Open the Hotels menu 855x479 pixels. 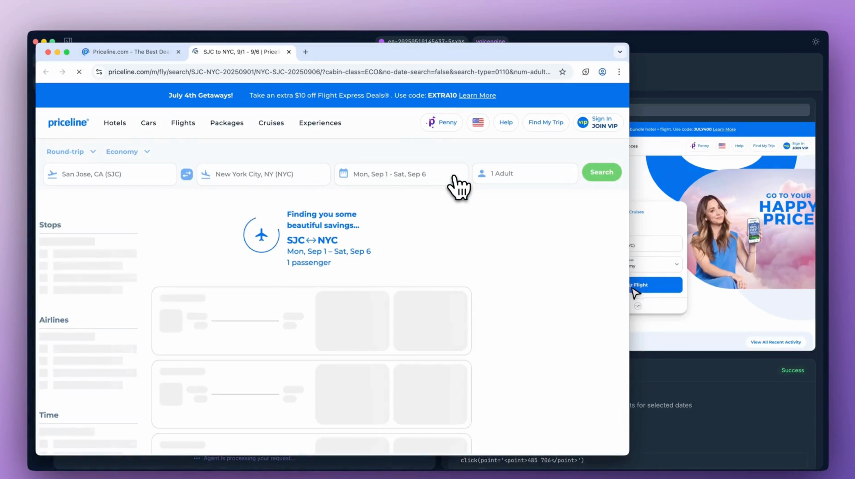coord(115,123)
